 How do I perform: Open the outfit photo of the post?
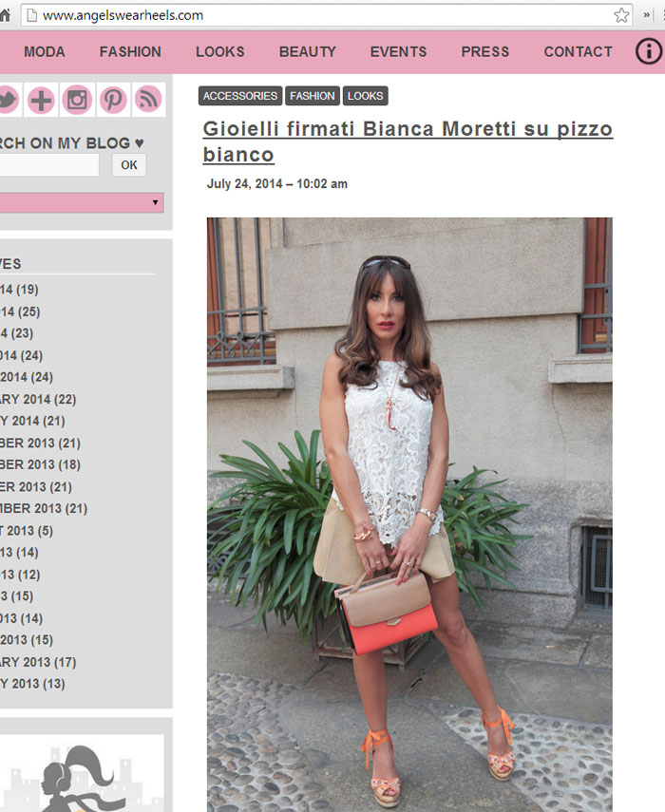click(409, 514)
